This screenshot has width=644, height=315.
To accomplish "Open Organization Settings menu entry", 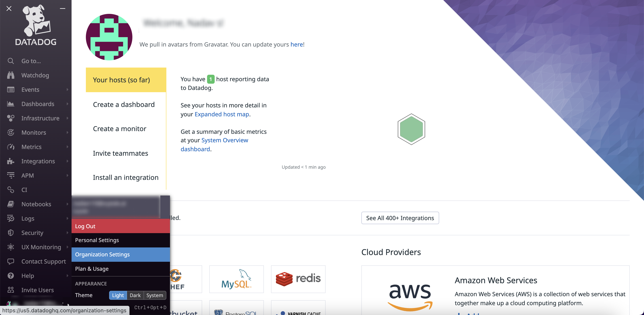I will click(121, 254).
